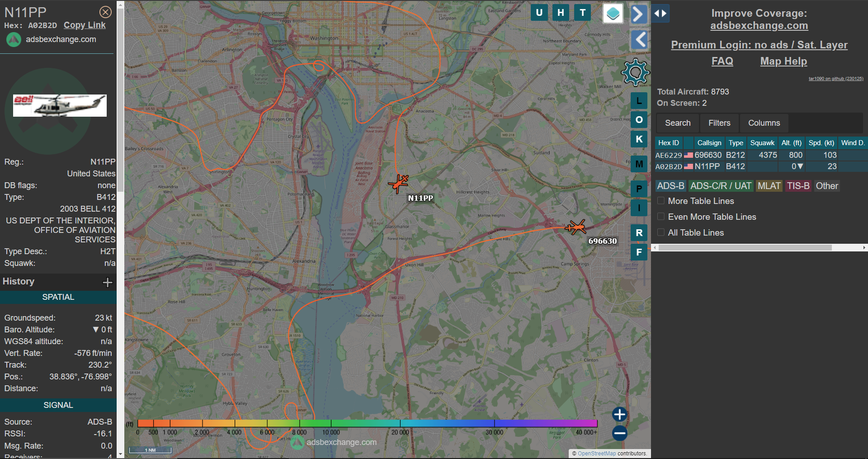The image size is (868, 459).
Task: Open settings with the gear icon
Action: pyautogui.click(x=635, y=72)
